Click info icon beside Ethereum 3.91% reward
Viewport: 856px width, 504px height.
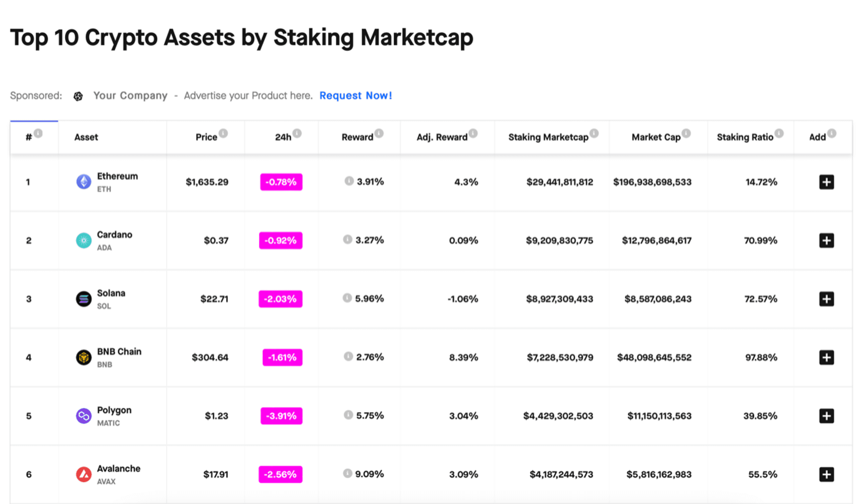click(x=349, y=181)
